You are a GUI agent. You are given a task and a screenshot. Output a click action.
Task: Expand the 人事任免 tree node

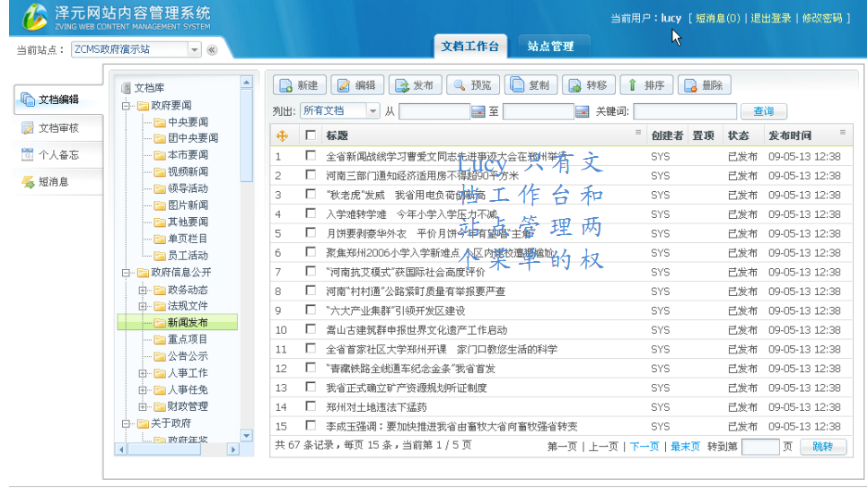[142, 390]
